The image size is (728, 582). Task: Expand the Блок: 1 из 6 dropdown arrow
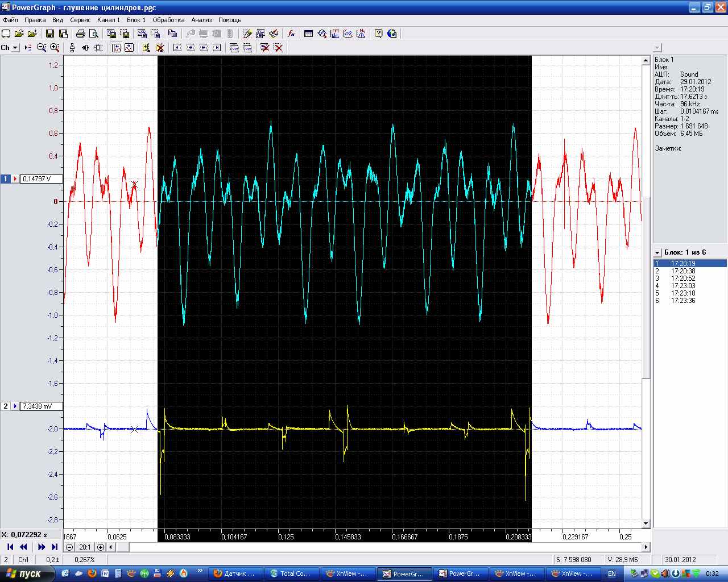[x=657, y=252]
